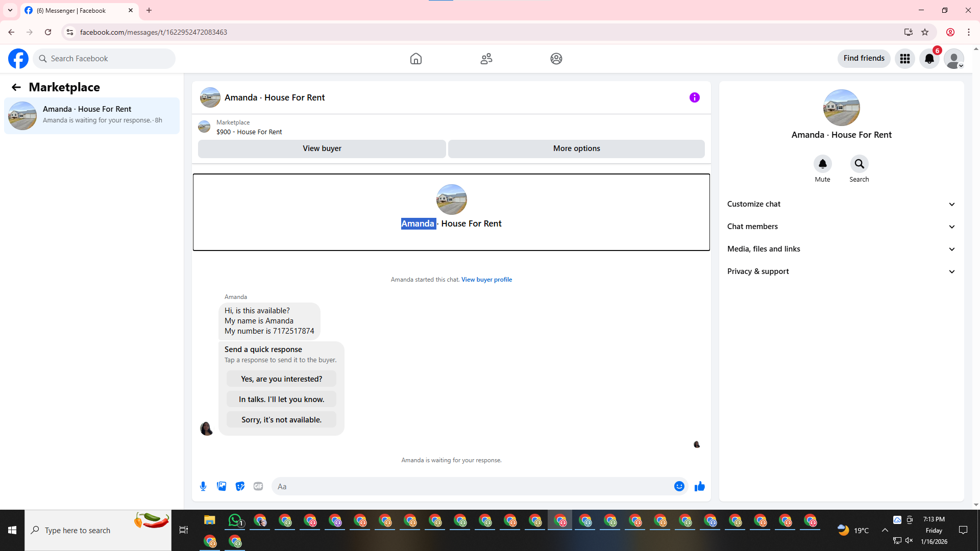Go to the Facebook Home tab

415,59
